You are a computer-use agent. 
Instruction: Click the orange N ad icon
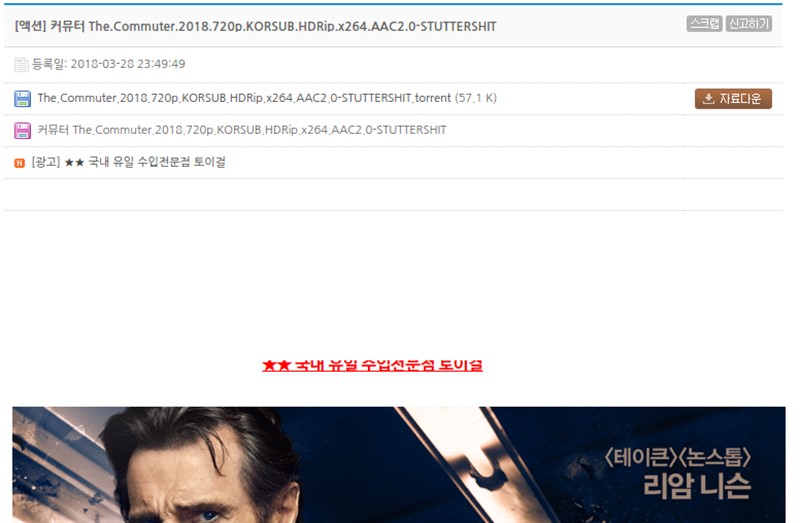click(x=19, y=163)
